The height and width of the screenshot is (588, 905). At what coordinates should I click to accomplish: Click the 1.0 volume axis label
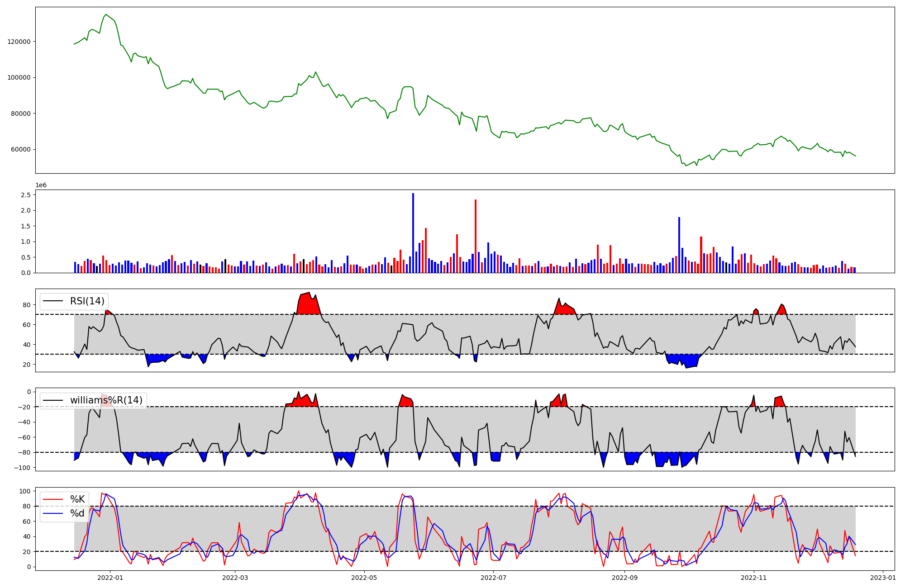(26, 242)
